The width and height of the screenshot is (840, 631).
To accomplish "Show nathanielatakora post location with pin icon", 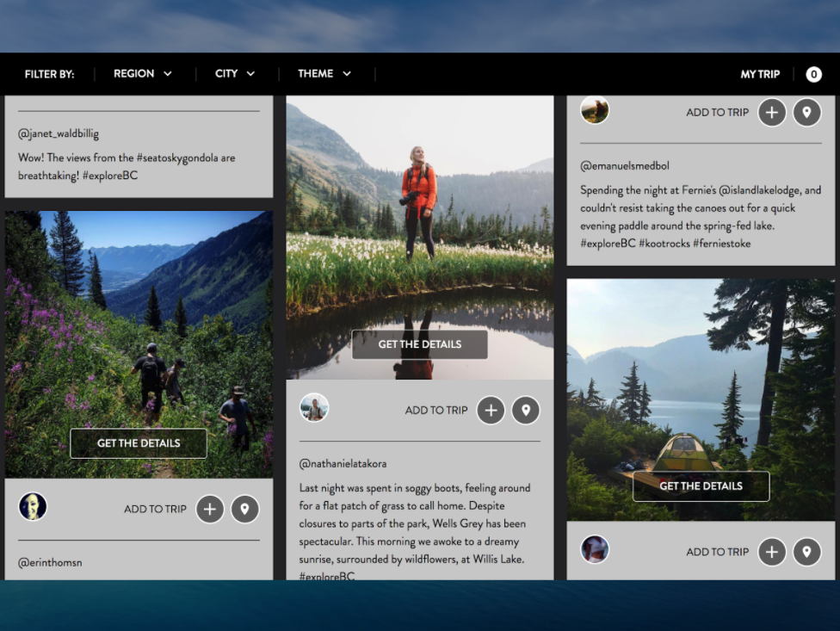I will coord(526,411).
